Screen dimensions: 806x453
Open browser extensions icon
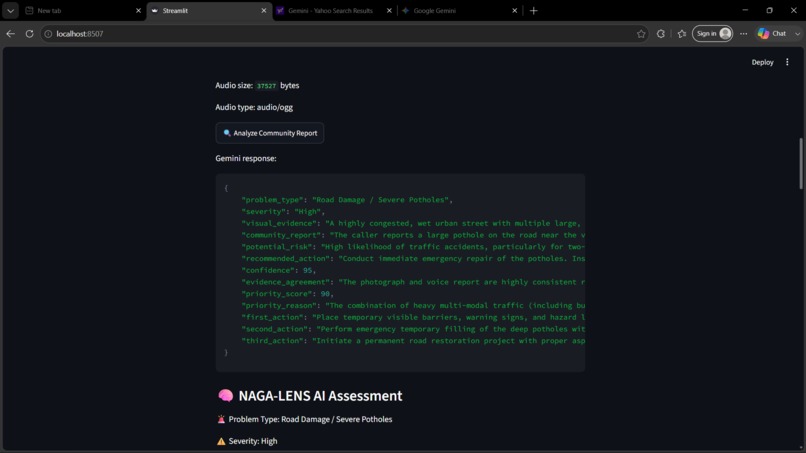coord(661,34)
